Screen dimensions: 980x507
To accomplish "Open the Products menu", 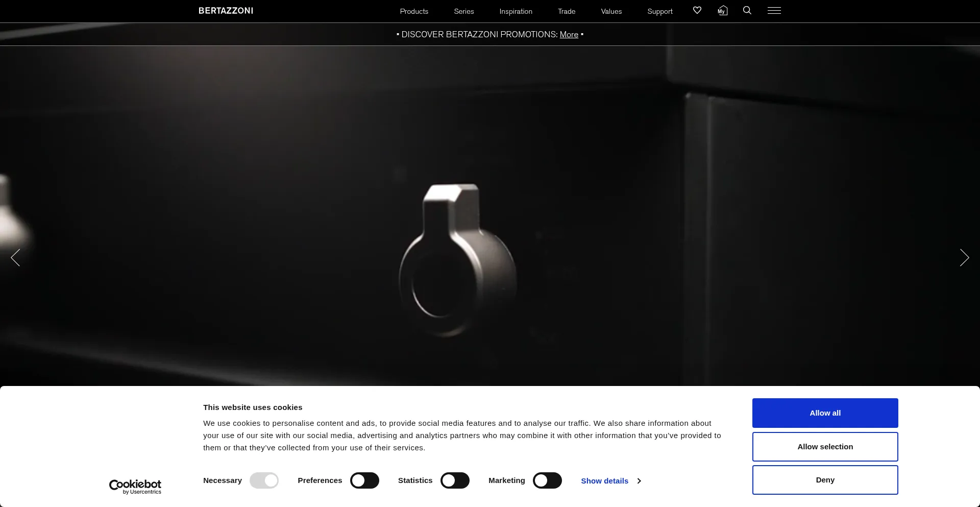I will coord(414,11).
